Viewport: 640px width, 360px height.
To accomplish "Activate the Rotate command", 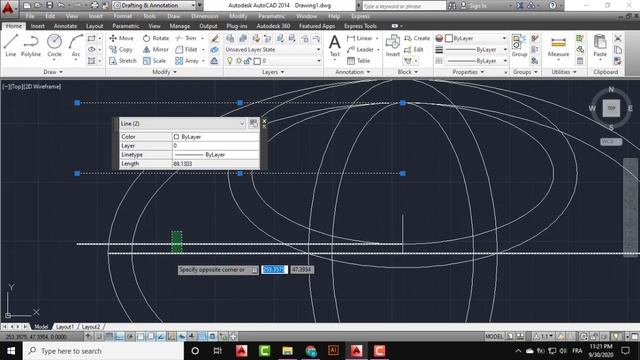I will [156, 38].
